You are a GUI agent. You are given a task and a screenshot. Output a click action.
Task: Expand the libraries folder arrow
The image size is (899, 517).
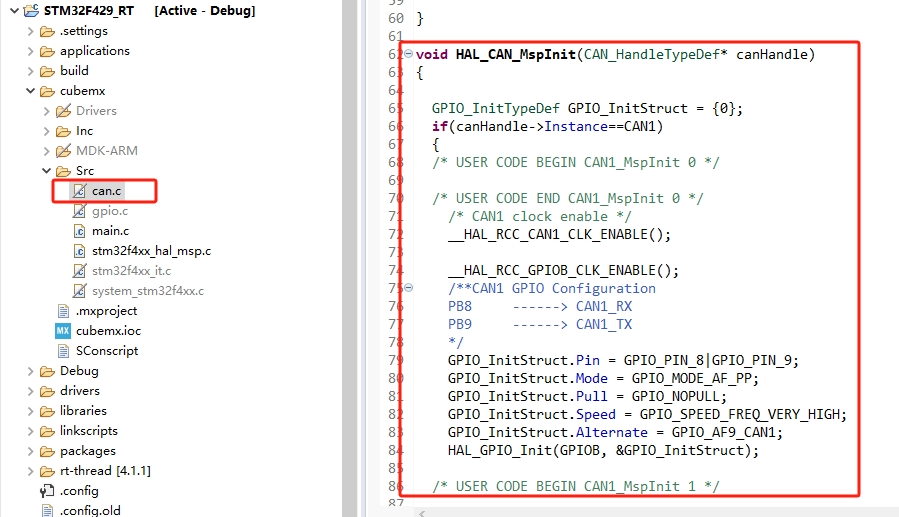pyautogui.click(x=30, y=412)
